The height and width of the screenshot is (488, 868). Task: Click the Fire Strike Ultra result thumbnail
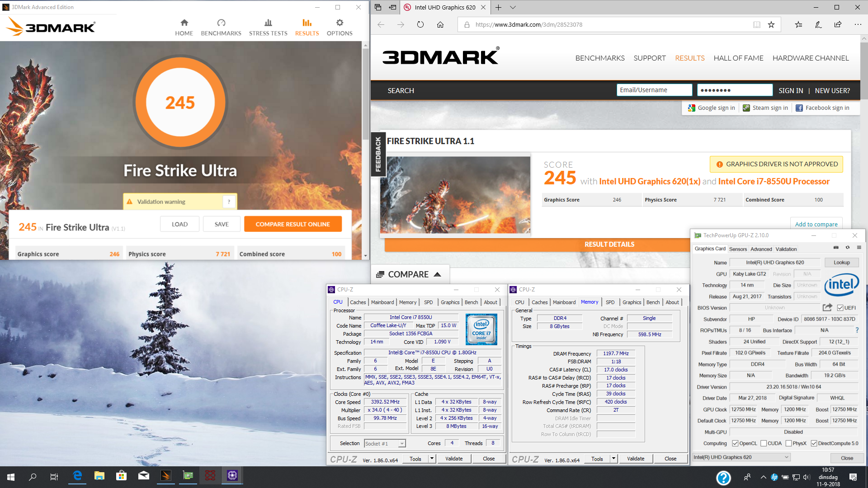point(455,195)
